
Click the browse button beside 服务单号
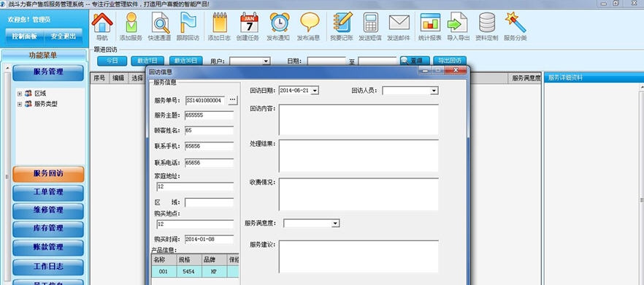pyautogui.click(x=233, y=100)
